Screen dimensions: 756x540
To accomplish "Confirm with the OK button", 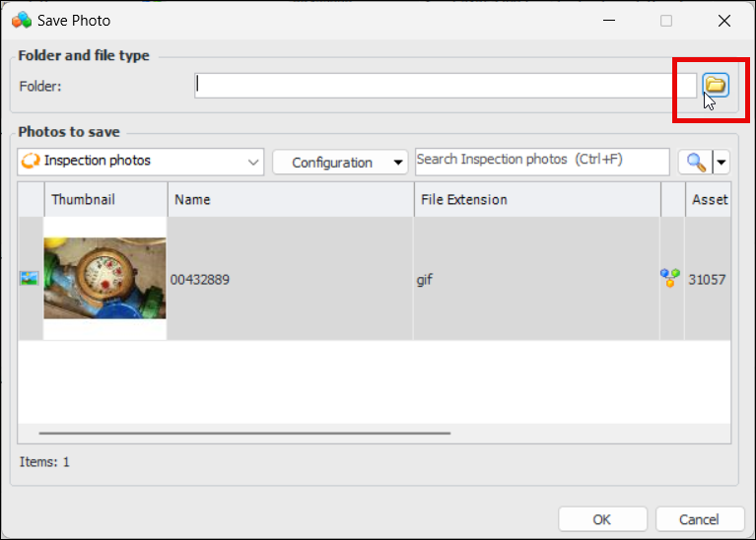I will tap(602, 519).
